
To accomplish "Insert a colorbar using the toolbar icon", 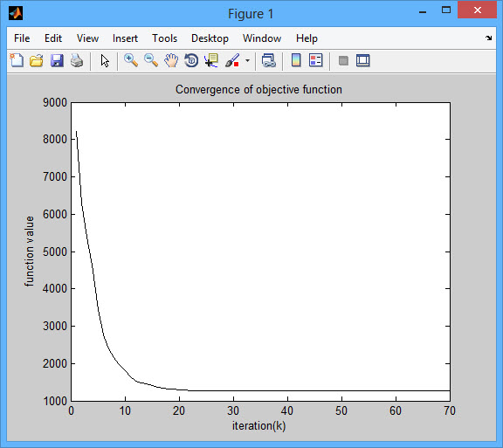I will pos(296,60).
